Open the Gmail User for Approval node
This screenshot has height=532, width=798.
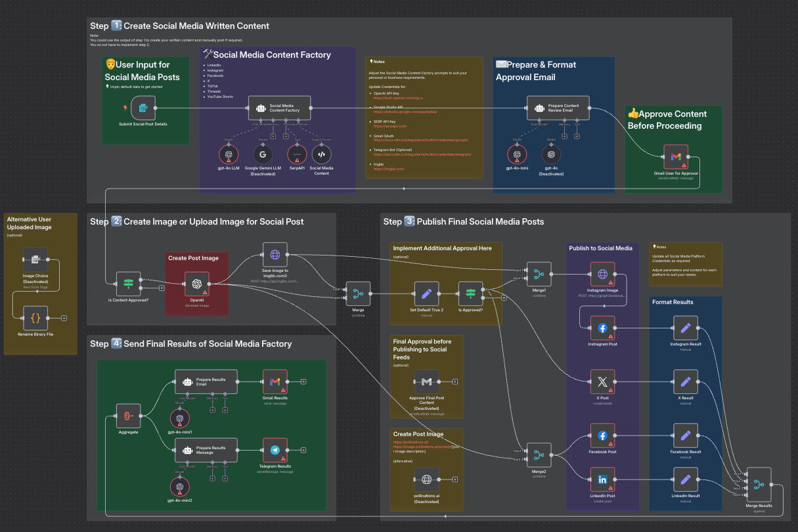coord(675,157)
